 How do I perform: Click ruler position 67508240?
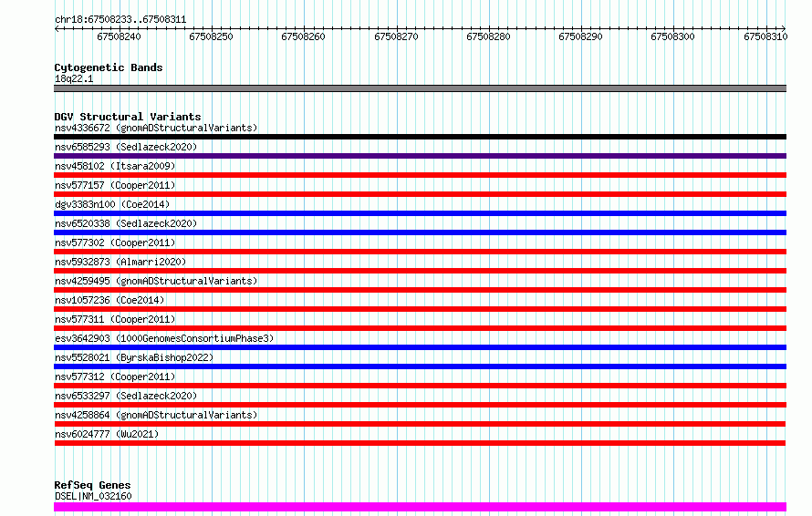120,36
